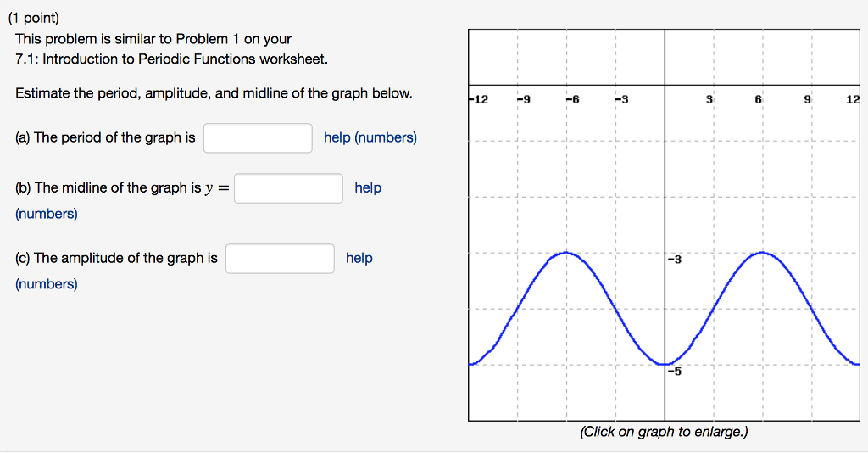This screenshot has width=868, height=453.
Task: Click the -3 label on the y-axis
Action: coord(675,260)
